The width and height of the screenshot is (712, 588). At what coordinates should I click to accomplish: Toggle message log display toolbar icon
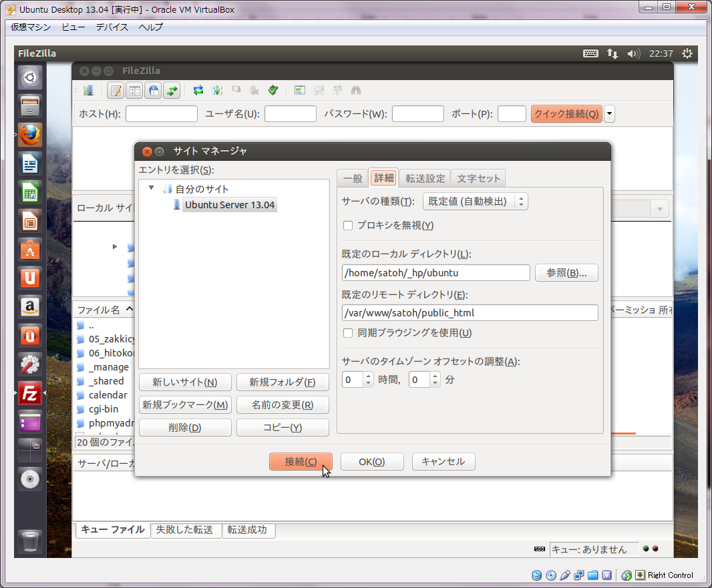tap(116, 90)
